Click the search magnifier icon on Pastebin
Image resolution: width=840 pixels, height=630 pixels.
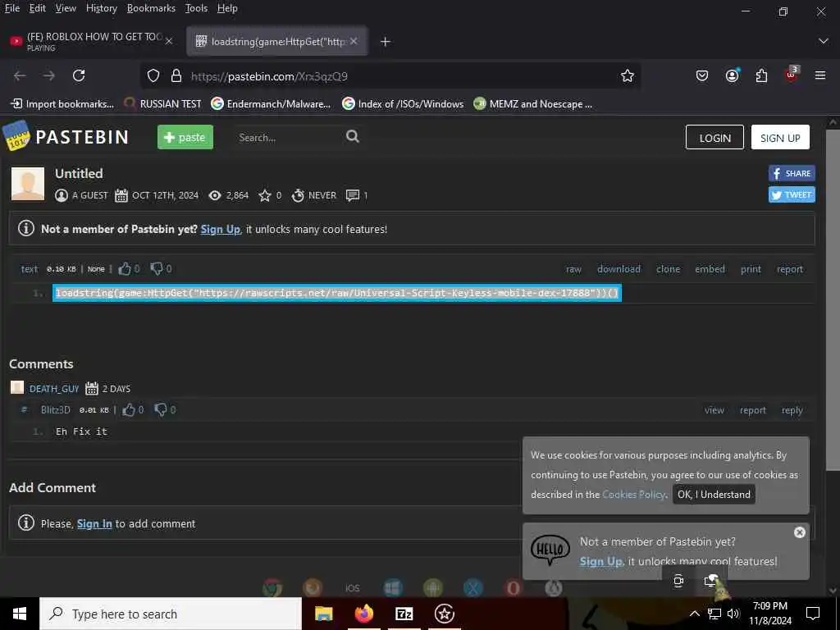click(x=353, y=137)
